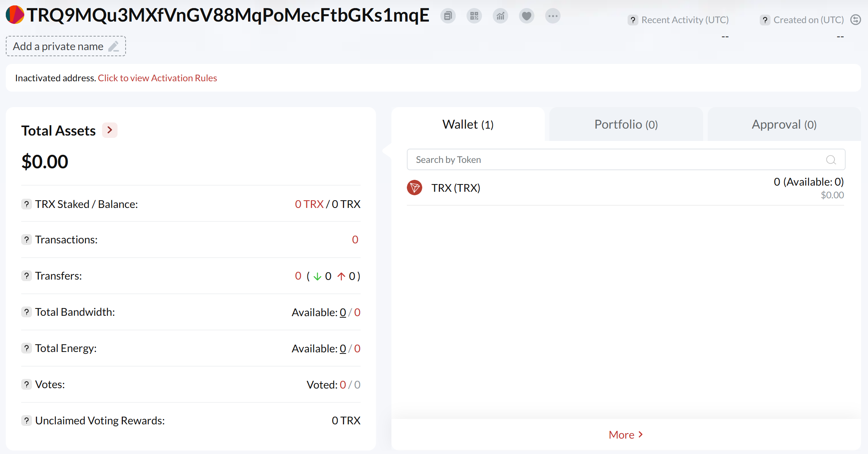This screenshot has height=454, width=868.
Task: Copy the wallet address with copy icon
Action: click(448, 16)
